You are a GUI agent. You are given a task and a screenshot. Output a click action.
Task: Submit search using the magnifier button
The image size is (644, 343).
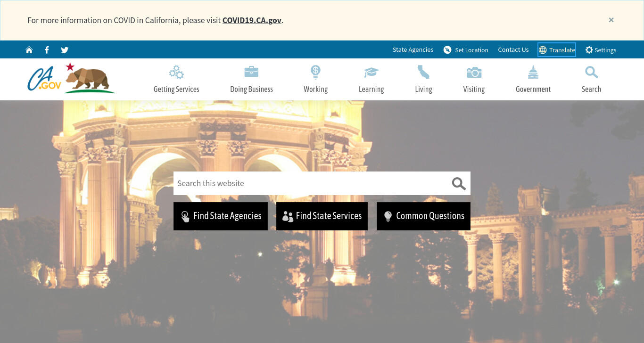point(459,183)
